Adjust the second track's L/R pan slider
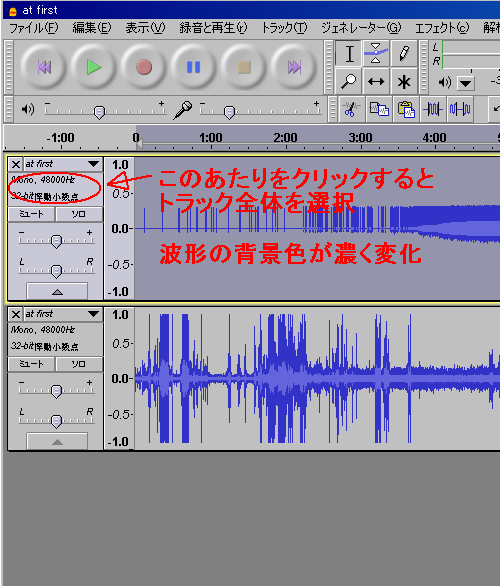500x586 pixels. tap(56, 421)
